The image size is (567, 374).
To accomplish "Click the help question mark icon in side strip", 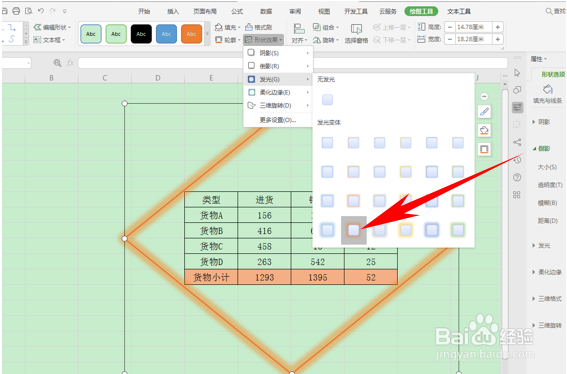I will [517, 177].
